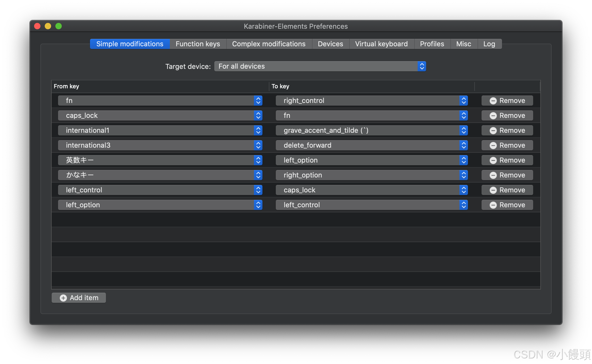592x364 pixels.
Task: Go to the Virtual keyboard tab
Action: click(381, 44)
